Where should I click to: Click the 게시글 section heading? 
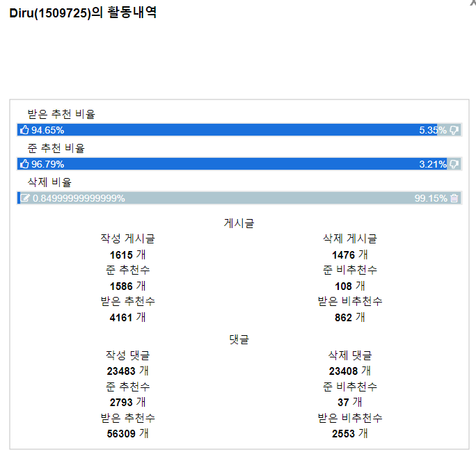click(x=239, y=223)
